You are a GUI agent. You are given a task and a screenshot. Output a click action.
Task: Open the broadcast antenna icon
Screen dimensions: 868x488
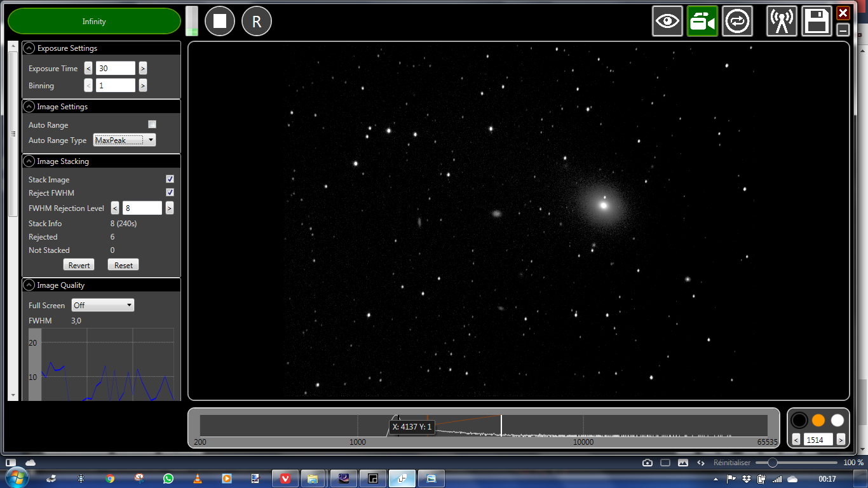coord(782,21)
